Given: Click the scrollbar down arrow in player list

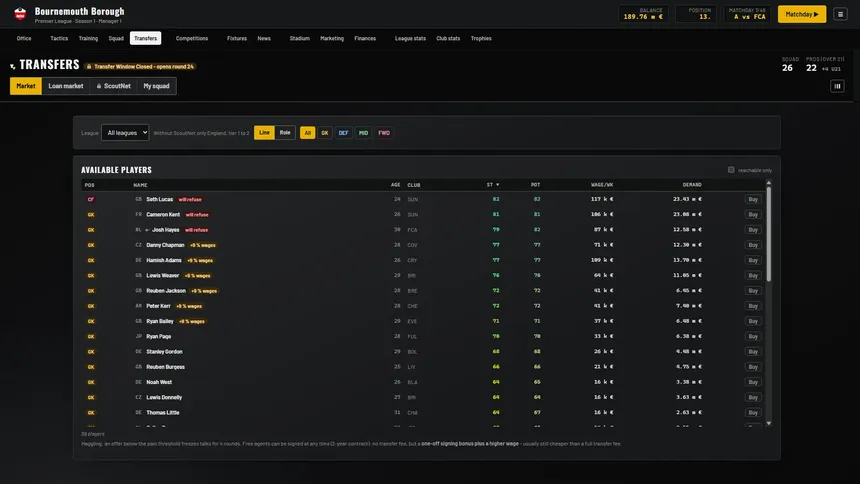Looking at the screenshot, I should pyautogui.click(x=768, y=423).
